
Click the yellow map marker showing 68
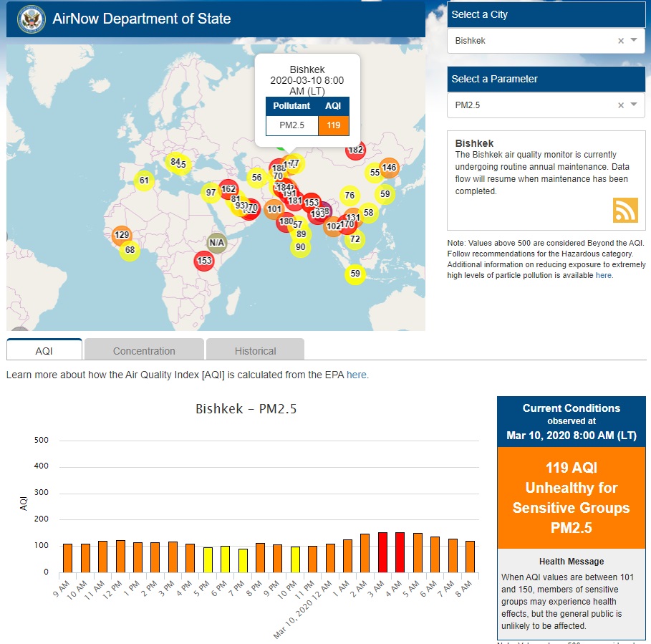tap(130, 250)
